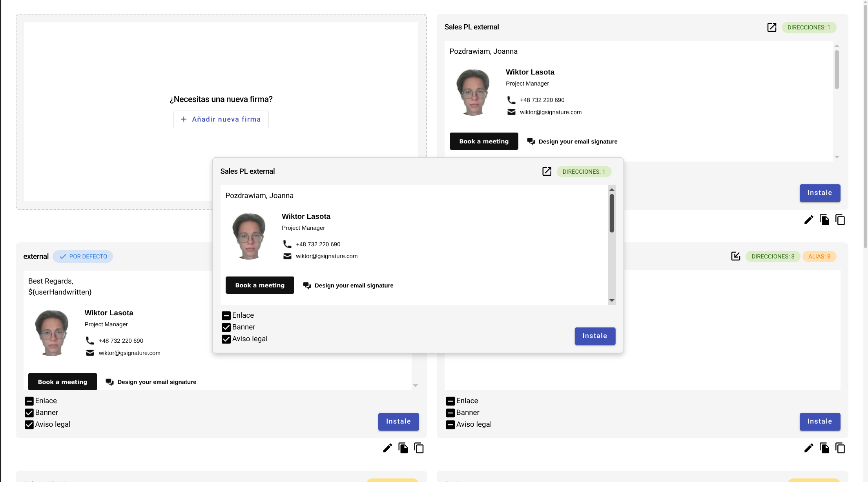Click the orange ALIAS: 8 badge
Screen dimensions: 868x482
(x=819, y=256)
